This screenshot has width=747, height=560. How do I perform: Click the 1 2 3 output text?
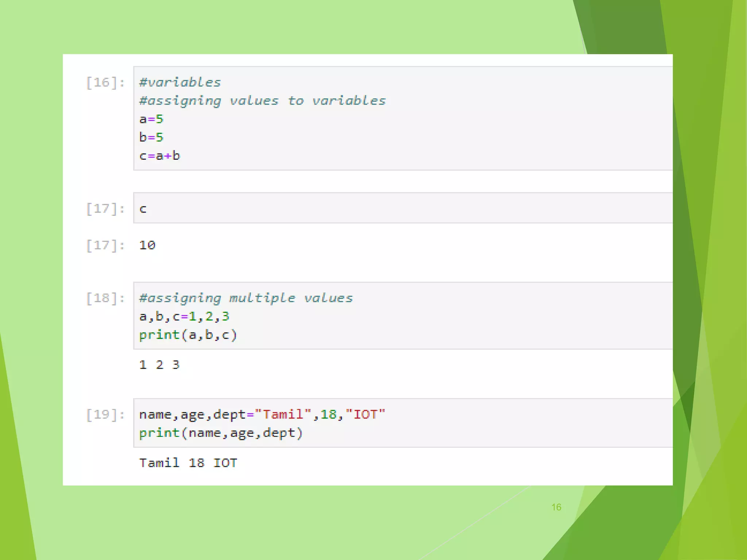(x=159, y=365)
